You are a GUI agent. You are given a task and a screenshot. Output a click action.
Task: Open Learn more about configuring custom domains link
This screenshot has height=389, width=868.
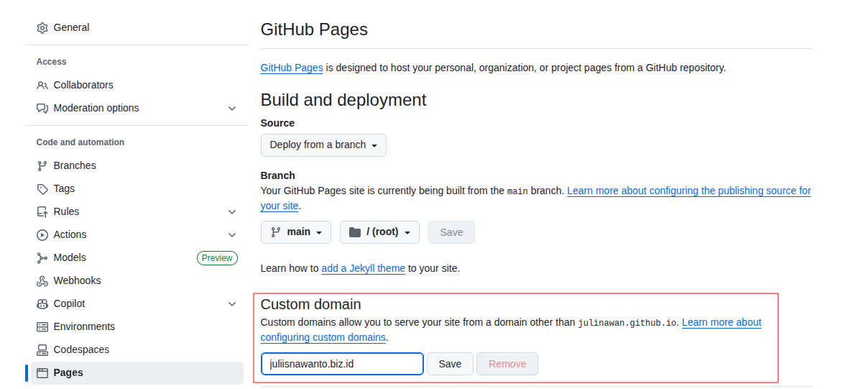[721, 322]
